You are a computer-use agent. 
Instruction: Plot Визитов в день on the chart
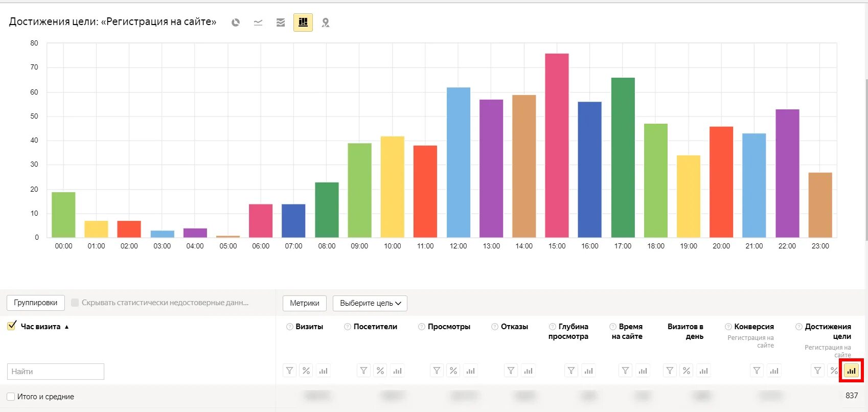pos(703,371)
